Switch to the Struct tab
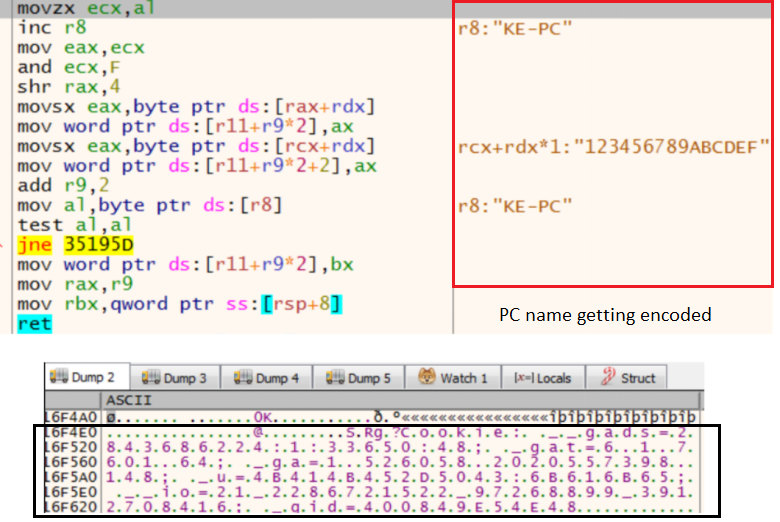Screen dimensions: 780x522 point(628,378)
